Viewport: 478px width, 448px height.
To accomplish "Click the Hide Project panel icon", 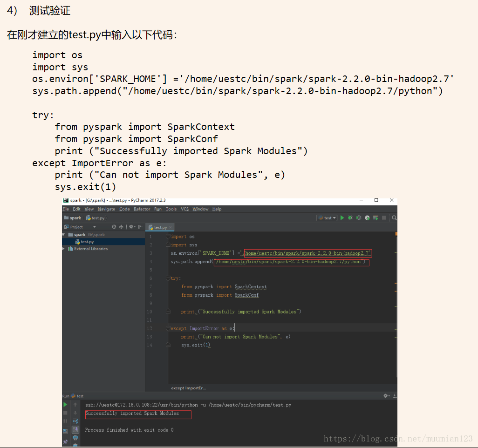I will 140,227.
